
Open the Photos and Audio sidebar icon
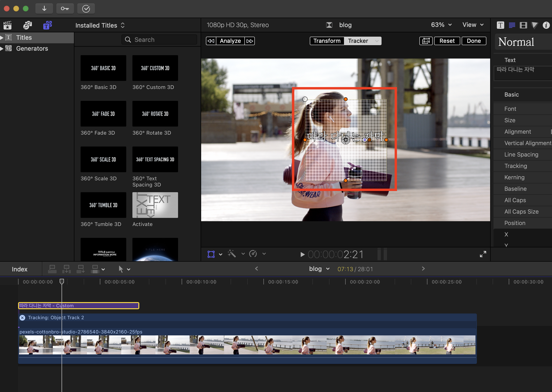tap(27, 25)
